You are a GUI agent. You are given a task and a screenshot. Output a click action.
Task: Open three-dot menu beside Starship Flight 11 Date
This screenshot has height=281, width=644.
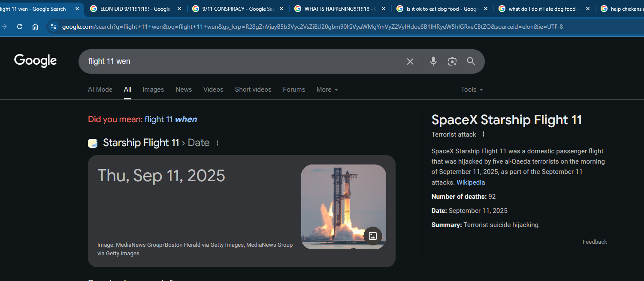pos(218,143)
